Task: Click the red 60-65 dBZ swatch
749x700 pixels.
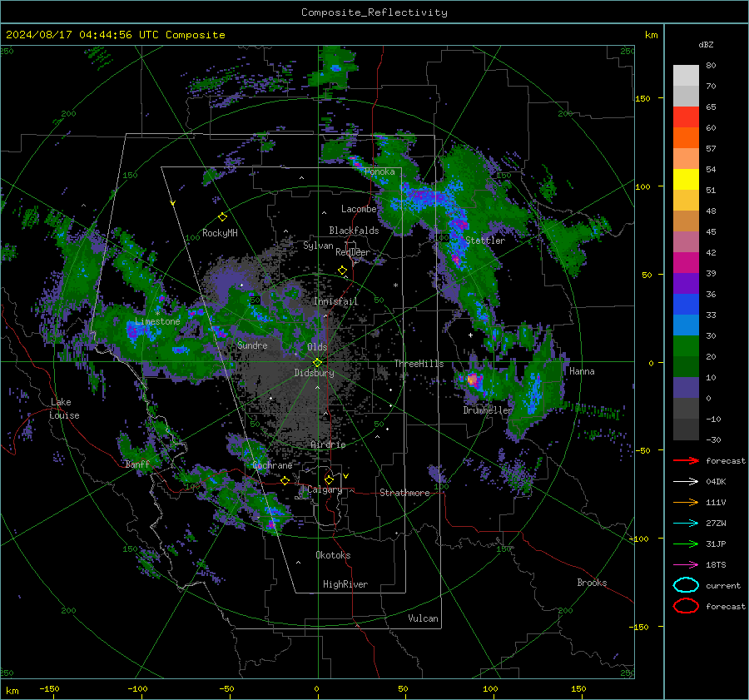Action: coord(686,117)
